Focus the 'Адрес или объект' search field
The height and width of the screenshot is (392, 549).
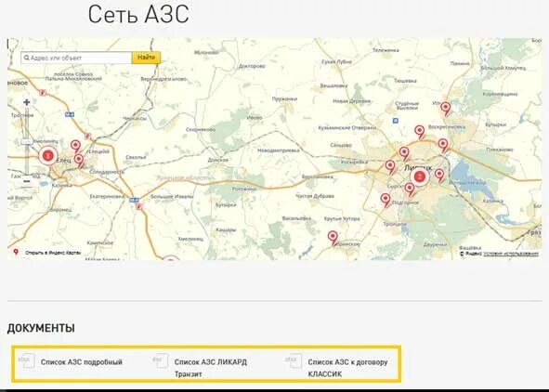pyautogui.click(x=76, y=58)
